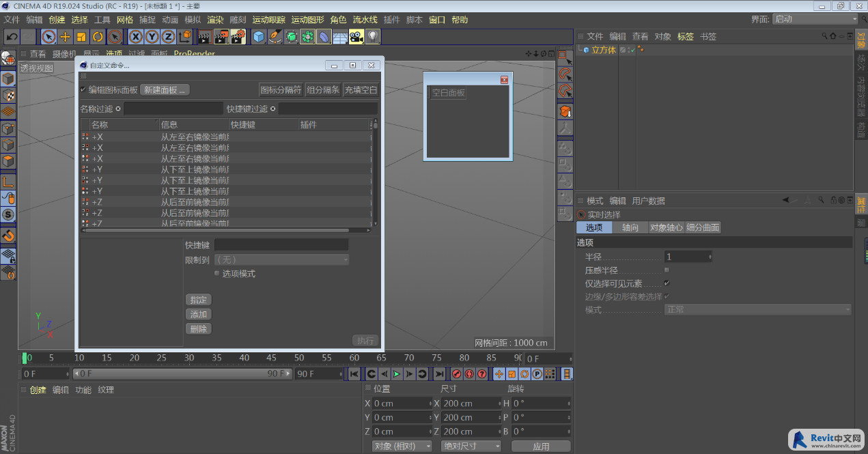Click the 充填空白 button

pyautogui.click(x=361, y=90)
